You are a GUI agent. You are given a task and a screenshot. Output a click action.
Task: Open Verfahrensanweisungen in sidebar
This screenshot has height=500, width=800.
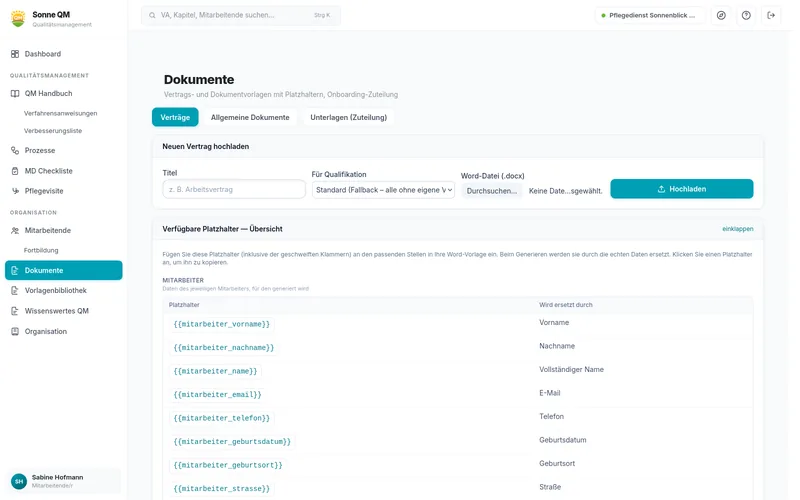point(60,113)
